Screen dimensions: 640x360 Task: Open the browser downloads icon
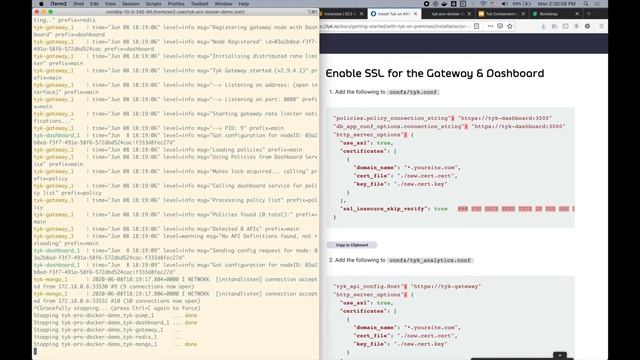click(543, 26)
